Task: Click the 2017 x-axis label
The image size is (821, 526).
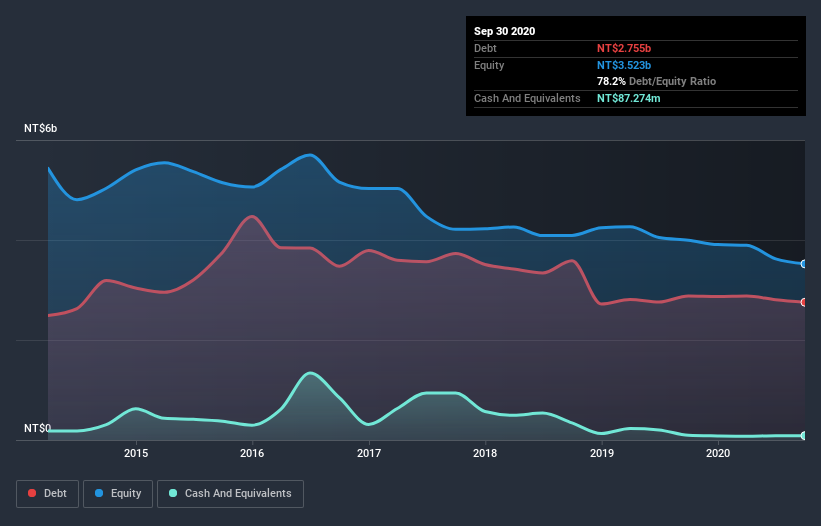Action: (x=369, y=453)
